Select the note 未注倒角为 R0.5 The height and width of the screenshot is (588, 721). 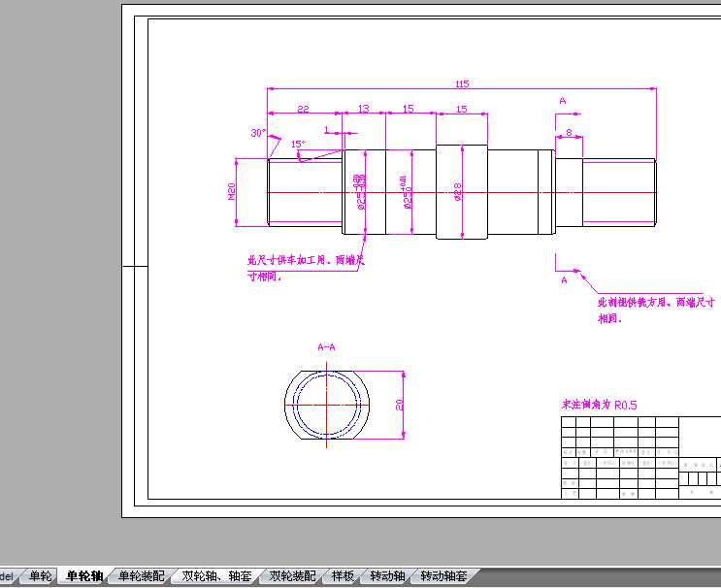click(599, 405)
